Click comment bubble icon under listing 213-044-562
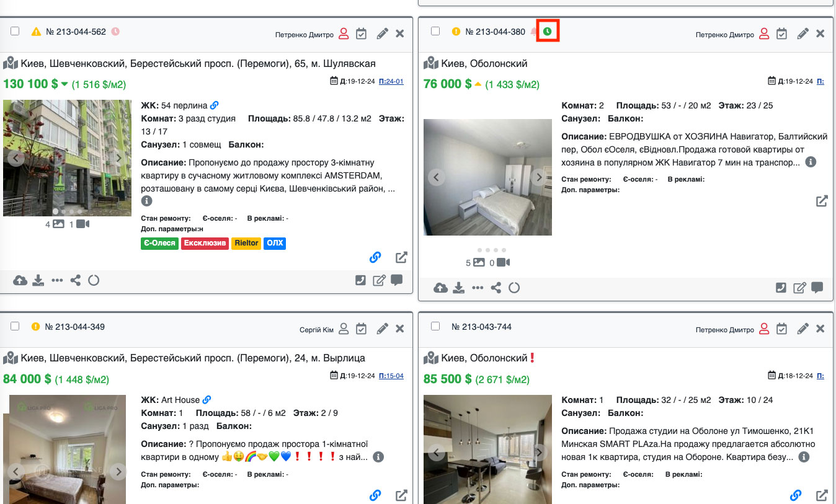The height and width of the screenshot is (504, 836). click(x=397, y=280)
